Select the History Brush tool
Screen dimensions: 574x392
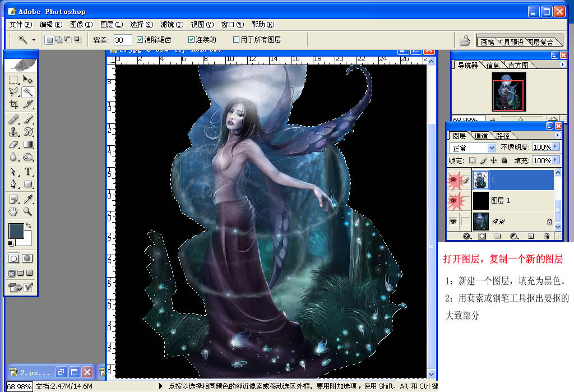28,132
